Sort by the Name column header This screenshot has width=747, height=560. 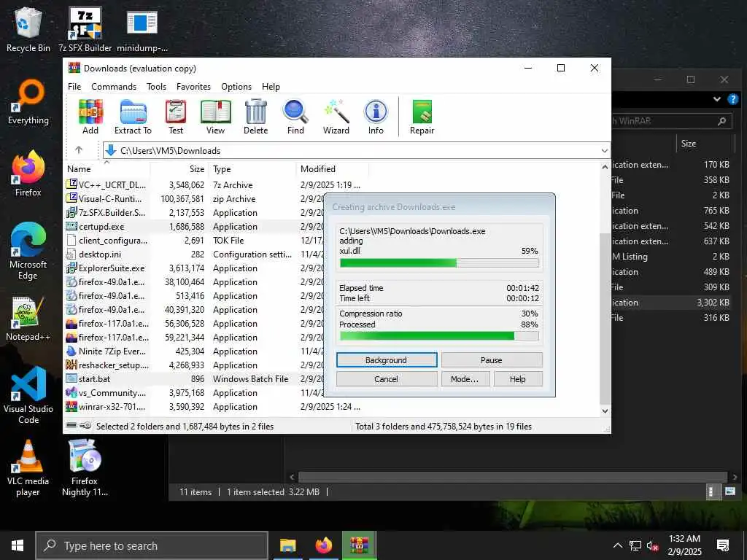click(x=107, y=169)
